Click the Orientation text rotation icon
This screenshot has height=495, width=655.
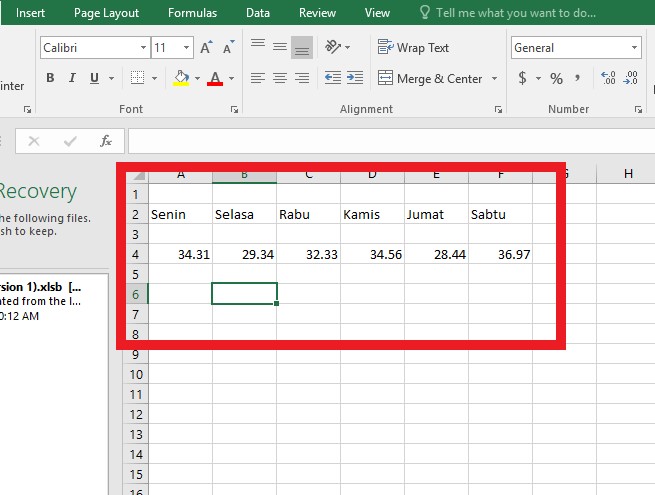click(333, 47)
